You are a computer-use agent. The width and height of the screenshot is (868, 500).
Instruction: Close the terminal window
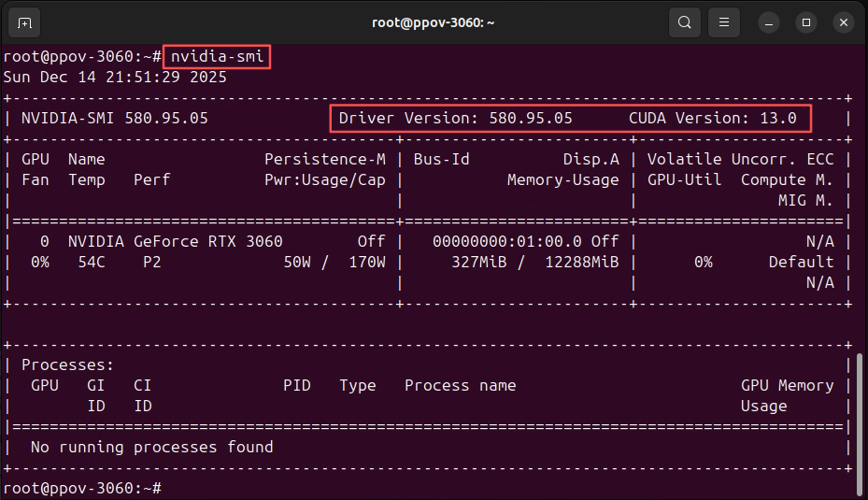pos(844,22)
